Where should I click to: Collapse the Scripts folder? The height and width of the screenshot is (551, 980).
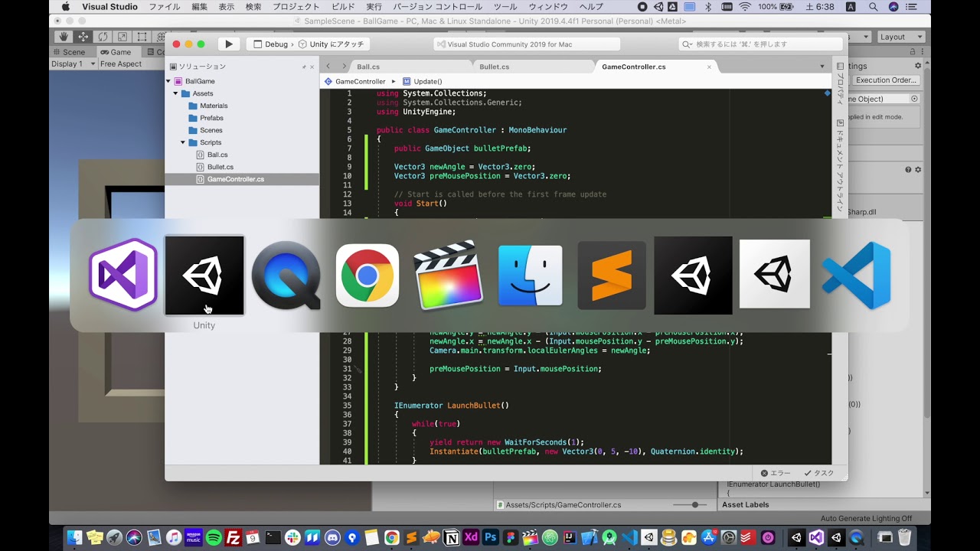(183, 142)
